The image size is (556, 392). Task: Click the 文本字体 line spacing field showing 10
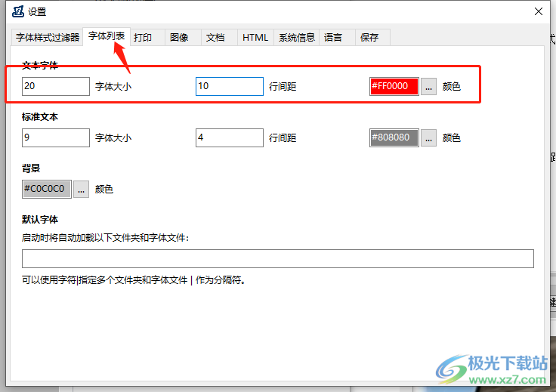click(230, 86)
